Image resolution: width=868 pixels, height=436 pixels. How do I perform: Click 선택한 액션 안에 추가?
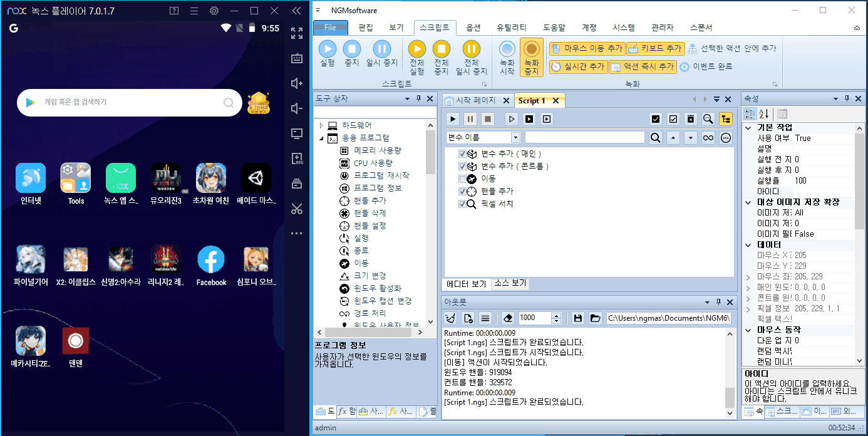pos(732,48)
